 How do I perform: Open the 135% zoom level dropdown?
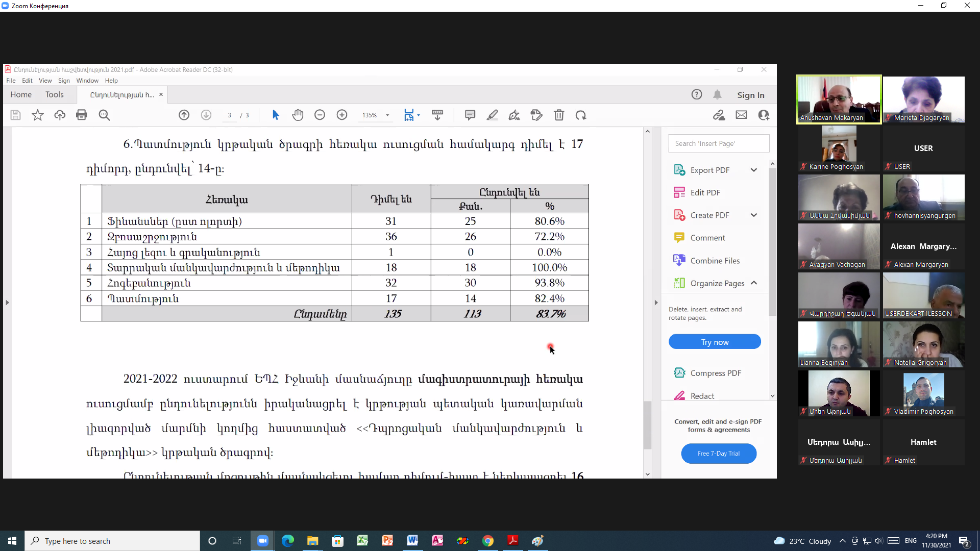(387, 115)
